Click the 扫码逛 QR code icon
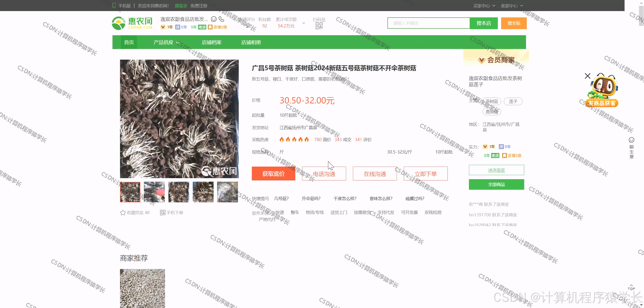644x308 pixels. pos(319,26)
